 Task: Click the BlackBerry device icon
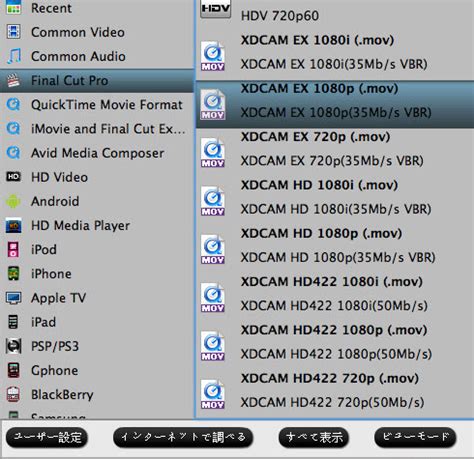pos(14,394)
